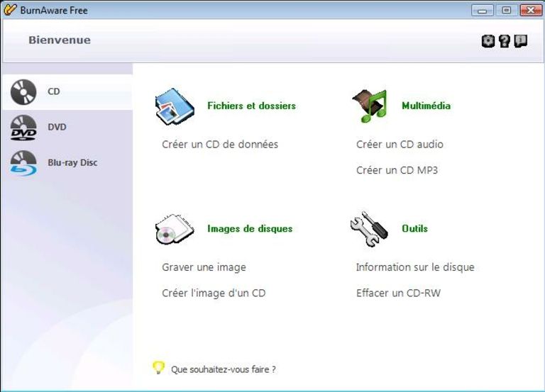Close the BurnAware Free window

[x=531, y=11]
